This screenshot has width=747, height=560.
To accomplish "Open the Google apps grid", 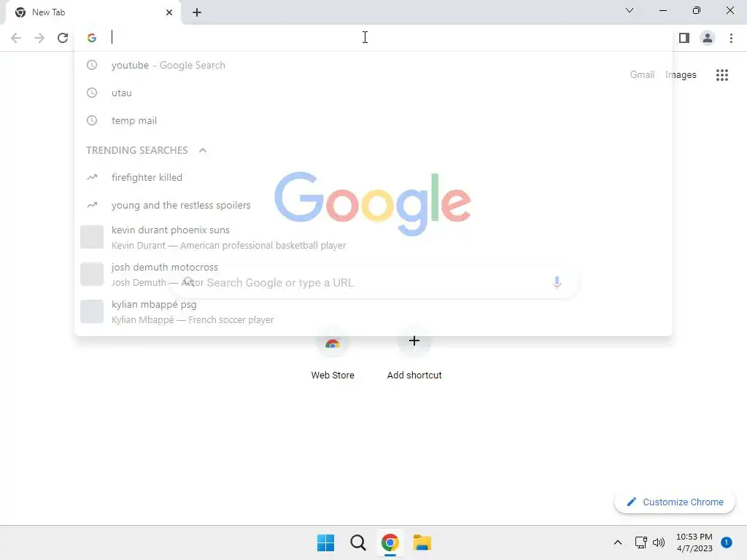I will point(722,75).
